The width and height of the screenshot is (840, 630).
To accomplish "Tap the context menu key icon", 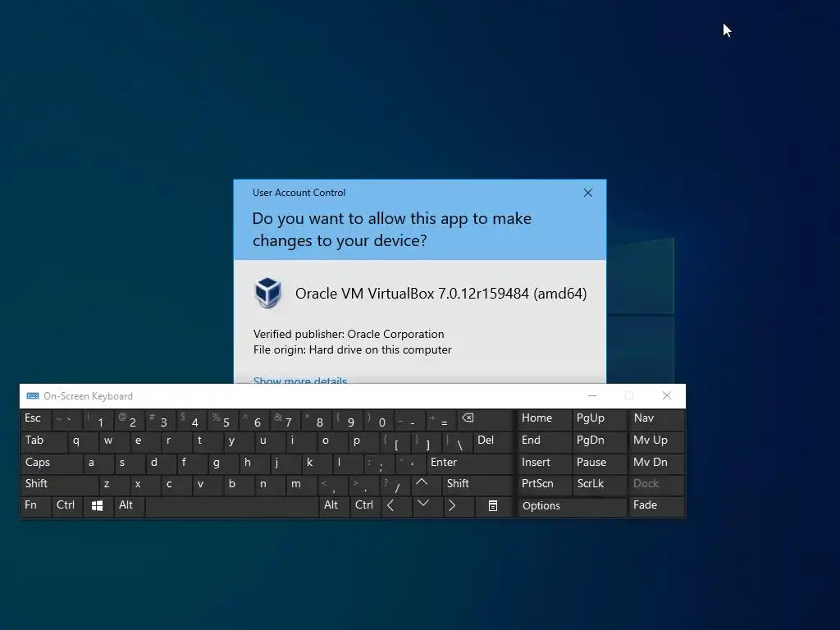I will 493,505.
